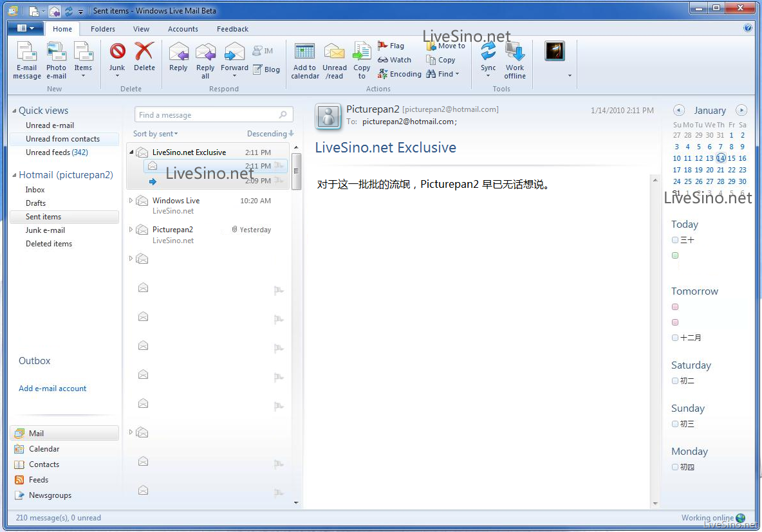762x532 pixels.
Task: Open the Drafts folder
Action: [x=35, y=203]
